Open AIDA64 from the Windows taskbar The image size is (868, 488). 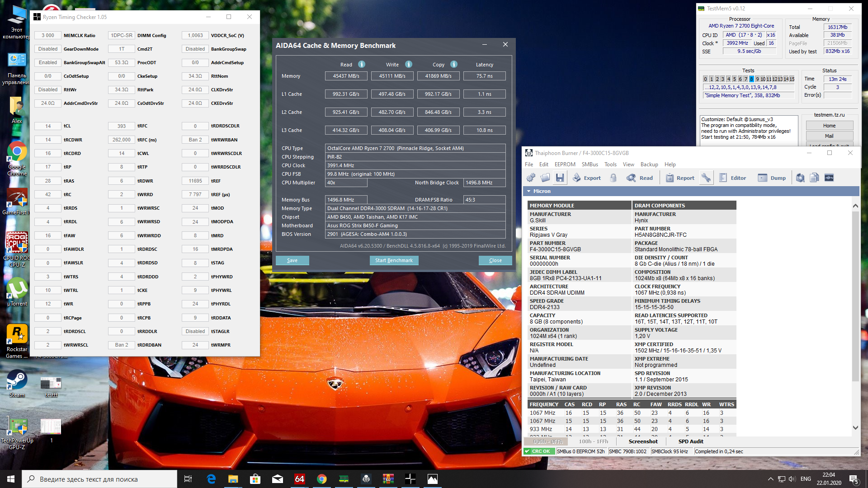pos(299,479)
